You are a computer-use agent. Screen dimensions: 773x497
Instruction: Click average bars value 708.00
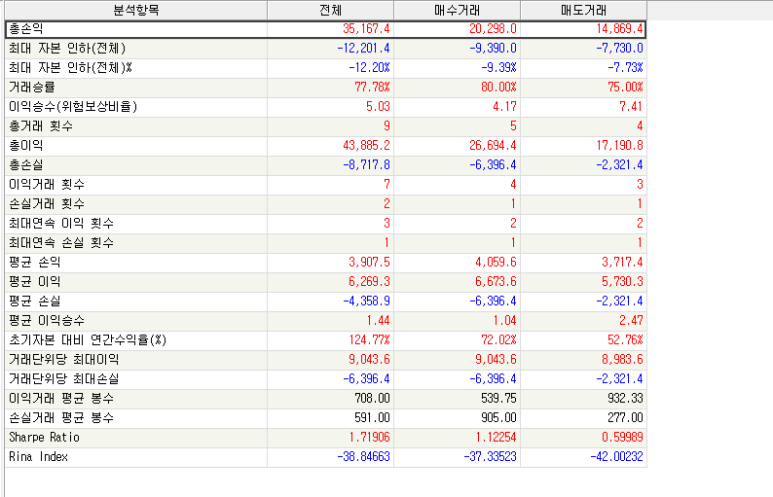(x=372, y=398)
